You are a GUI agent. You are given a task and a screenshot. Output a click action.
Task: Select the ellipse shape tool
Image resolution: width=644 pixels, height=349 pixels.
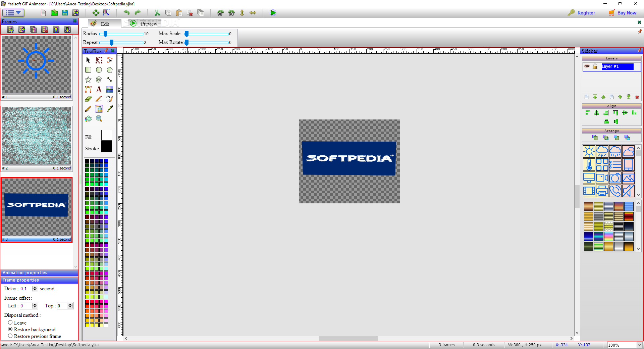click(x=99, y=70)
